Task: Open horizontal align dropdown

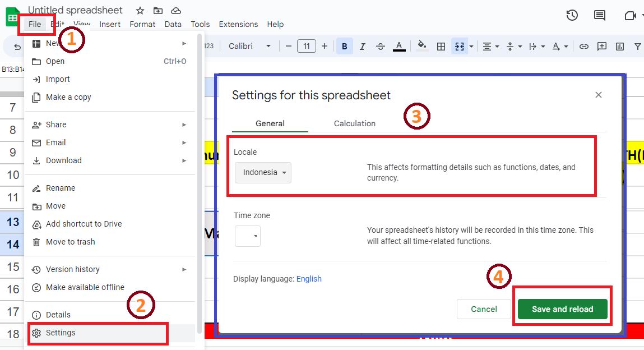Action: tap(490, 47)
